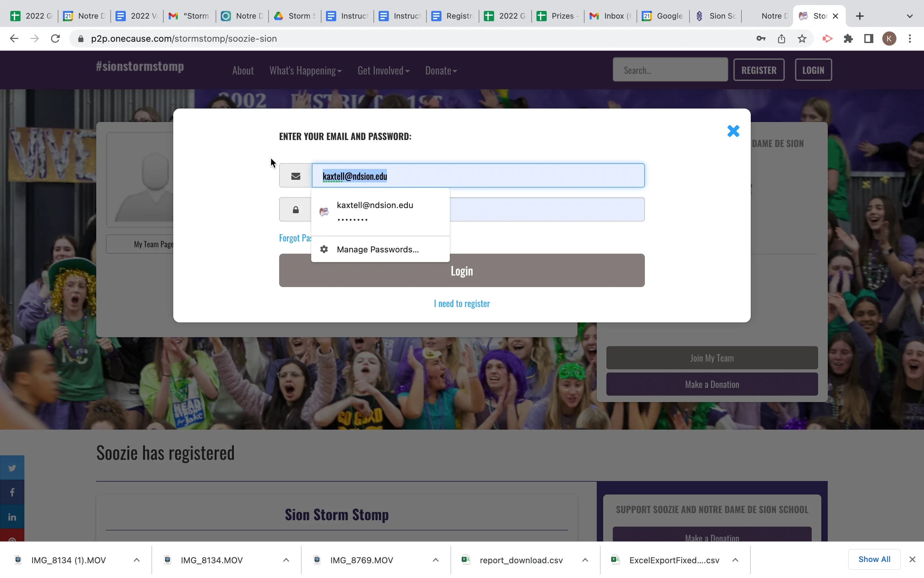Switch to the Prizes spreadsheet tab
This screenshot has height=578, width=924.
[558, 16]
